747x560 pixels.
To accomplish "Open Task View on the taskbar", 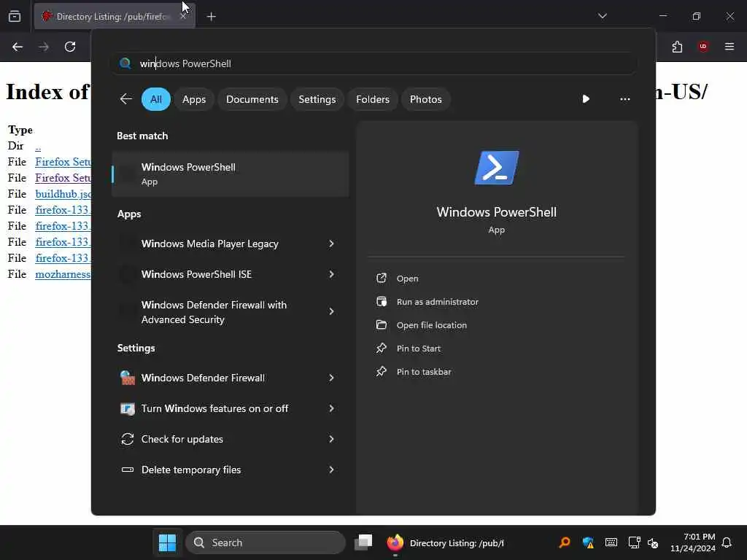I will [363, 542].
